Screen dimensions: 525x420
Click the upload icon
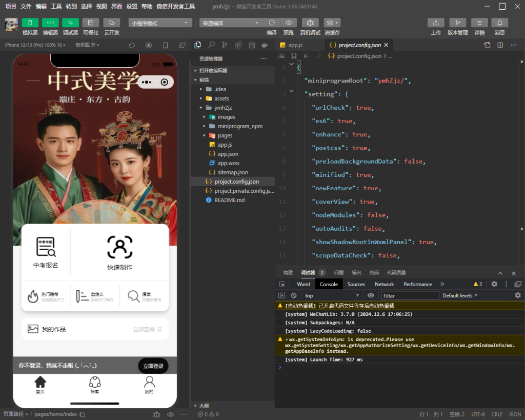[436, 23]
